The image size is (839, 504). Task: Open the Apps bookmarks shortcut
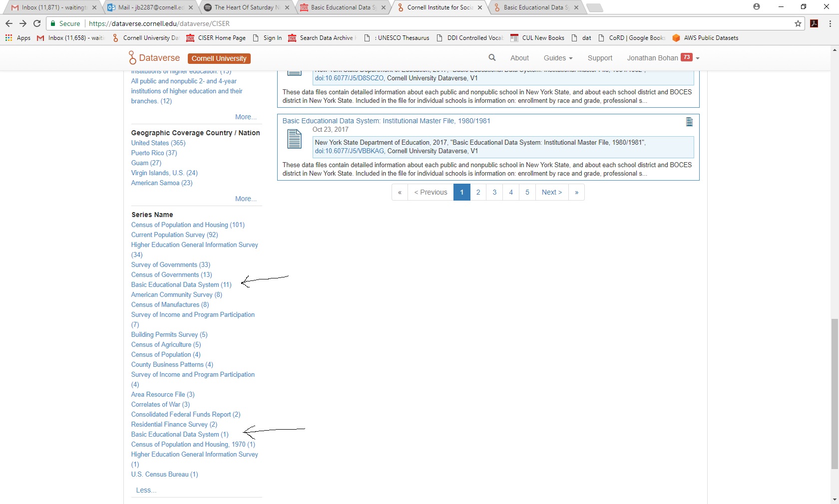click(18, 38)
